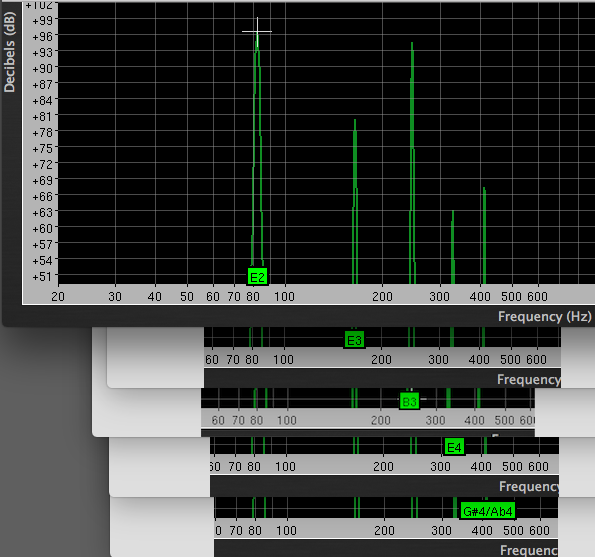Image resolution: width=595 pixels, height=557 pixels.
Task: Click the E4 note marker
Action: 454,447
